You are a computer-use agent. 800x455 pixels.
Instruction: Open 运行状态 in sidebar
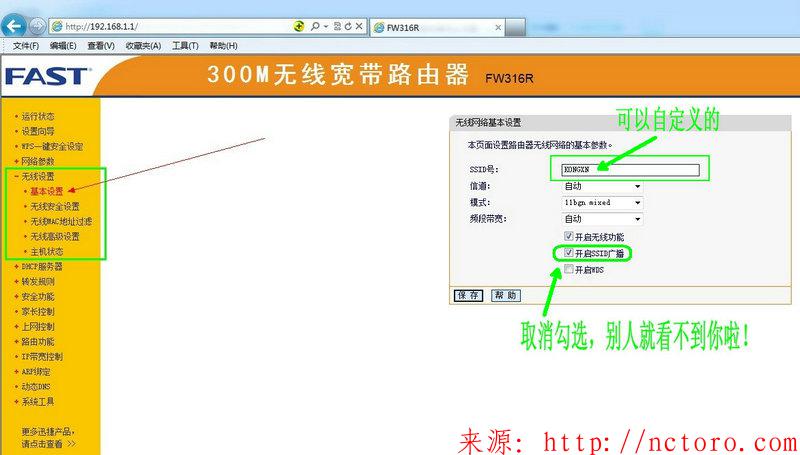38,116
